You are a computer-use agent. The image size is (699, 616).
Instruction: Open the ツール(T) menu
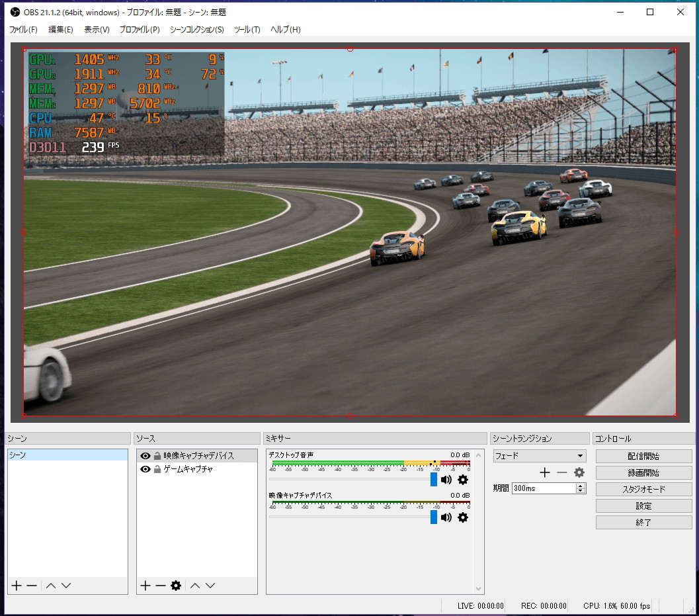(x=247, y=29)
